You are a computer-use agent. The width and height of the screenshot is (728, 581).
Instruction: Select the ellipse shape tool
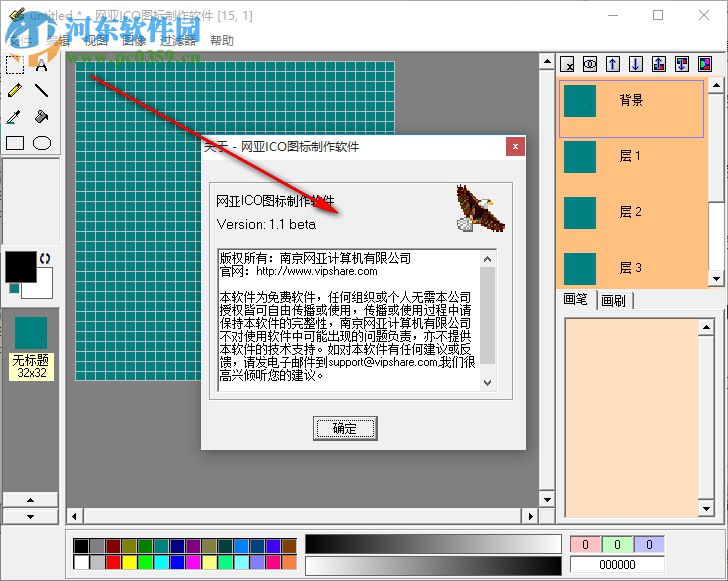[42, 143]
